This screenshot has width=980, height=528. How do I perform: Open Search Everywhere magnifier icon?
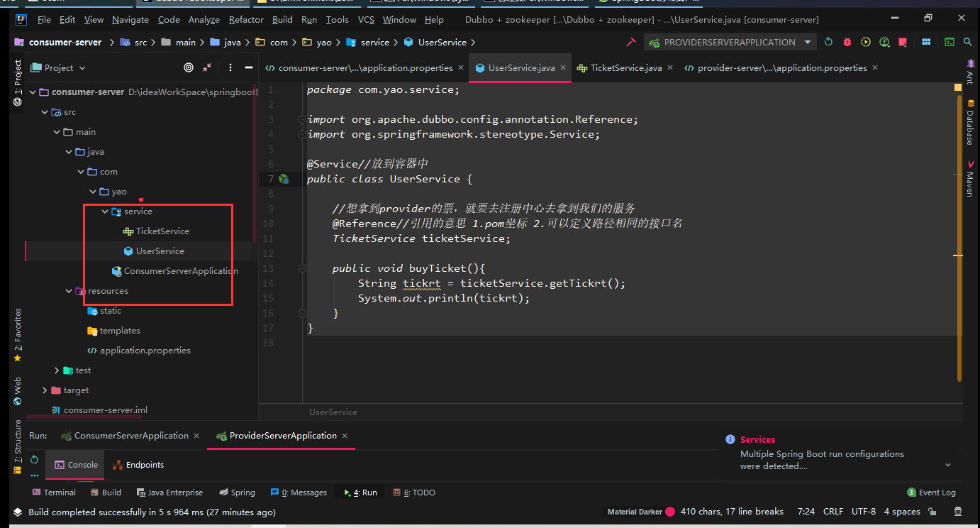(x=967, y=43)
